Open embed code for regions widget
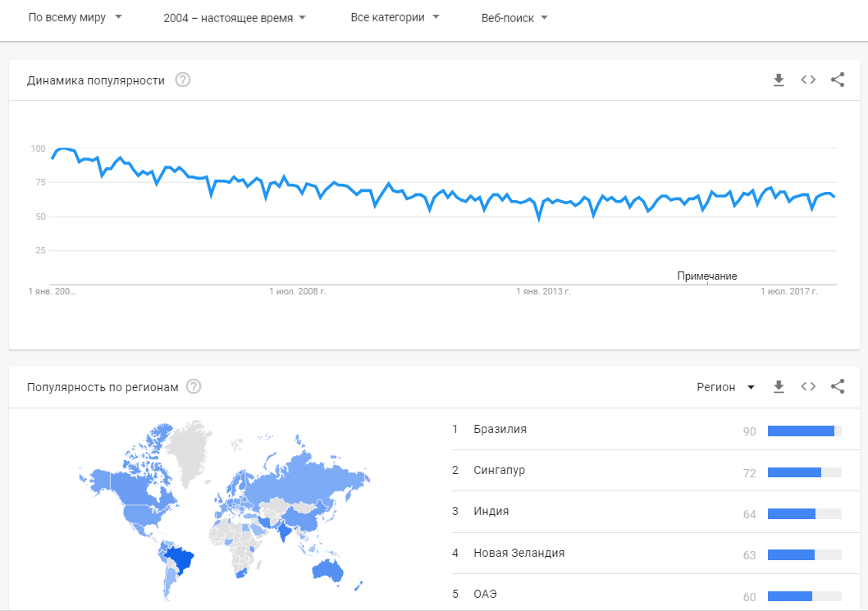868x611 pixels. click(x=808, y=387)
